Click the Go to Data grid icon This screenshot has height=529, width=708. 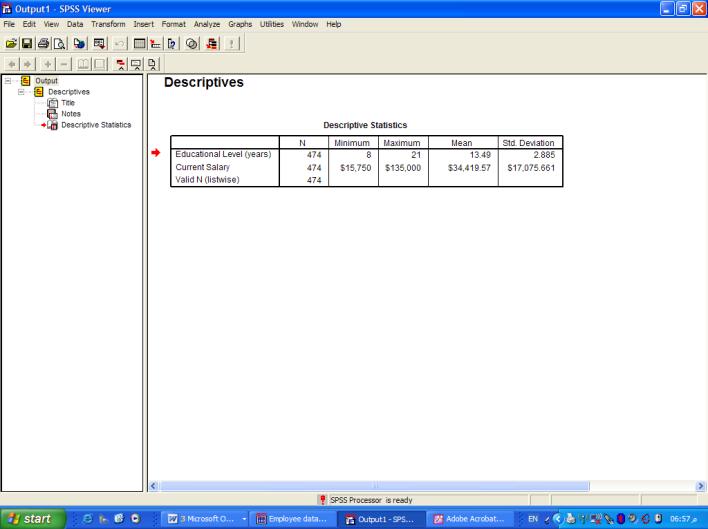pos(140,43)
